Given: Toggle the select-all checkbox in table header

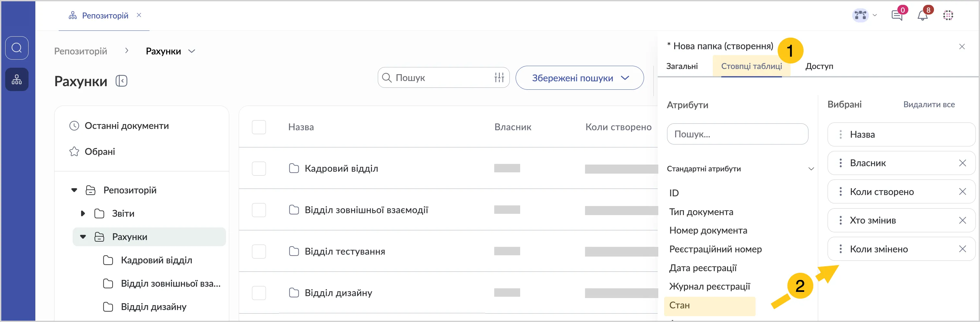Looking at the screenshot, I should tap(259, 127).
